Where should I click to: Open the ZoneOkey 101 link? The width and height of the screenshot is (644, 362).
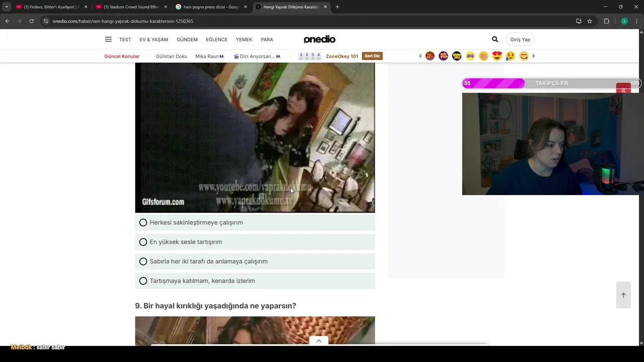point(342,56)
